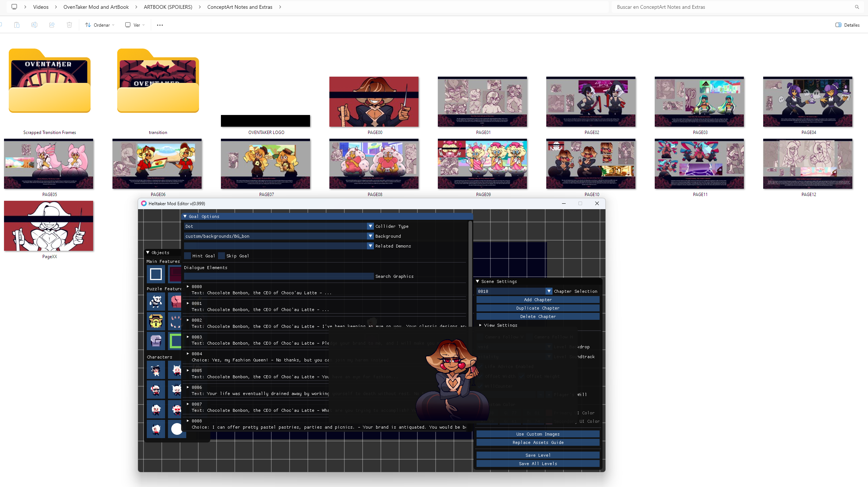Screen dimensions: 868x487
Task: Open the Collider Type dropdown
Action: tap(370, 226)
